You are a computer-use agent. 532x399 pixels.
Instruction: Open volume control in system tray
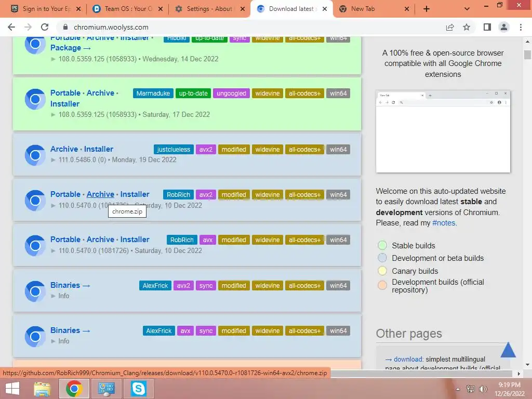click(x=483, y=389)
